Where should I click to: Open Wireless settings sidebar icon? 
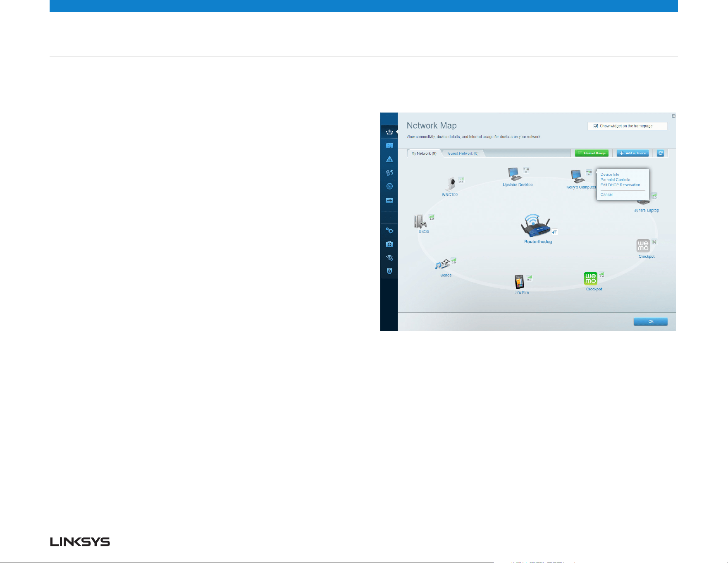389,258
